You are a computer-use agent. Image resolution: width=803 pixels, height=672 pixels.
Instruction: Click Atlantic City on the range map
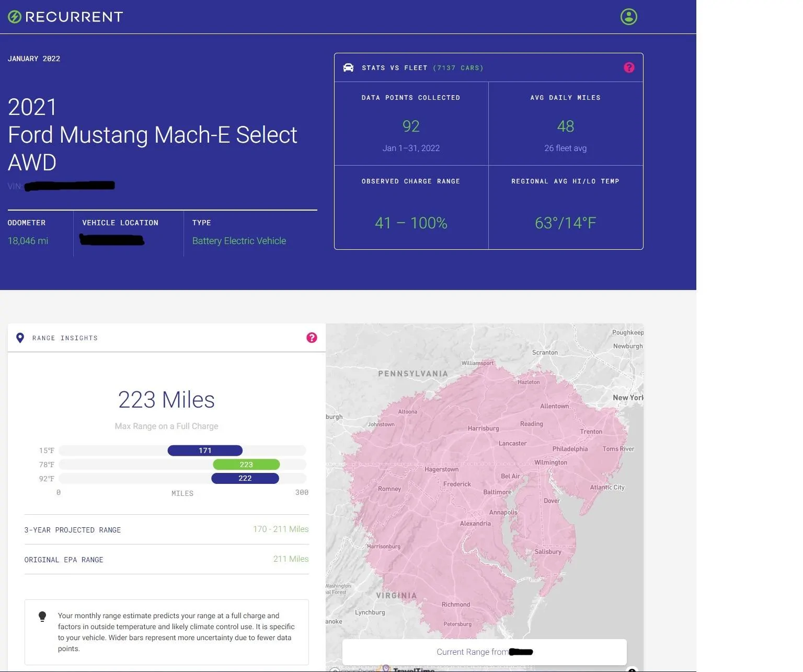click(607, 488)
